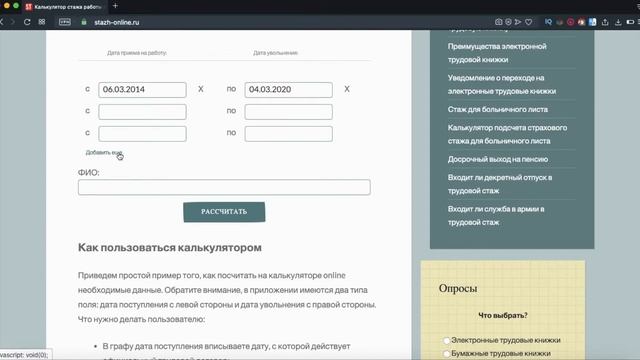
Task: Click the Дата приема на работу label
Action: pyautogui.click(x=137, y=53)
